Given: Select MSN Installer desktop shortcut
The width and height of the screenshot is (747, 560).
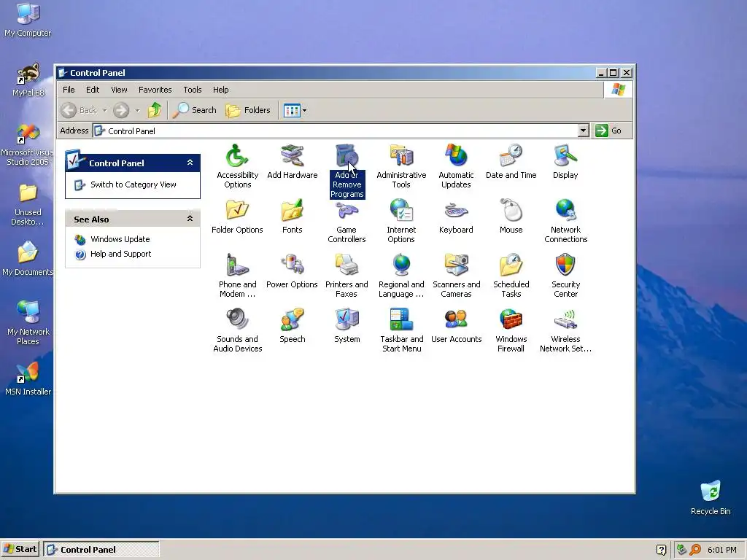Looking at the screenshot, I should (28, 378).
